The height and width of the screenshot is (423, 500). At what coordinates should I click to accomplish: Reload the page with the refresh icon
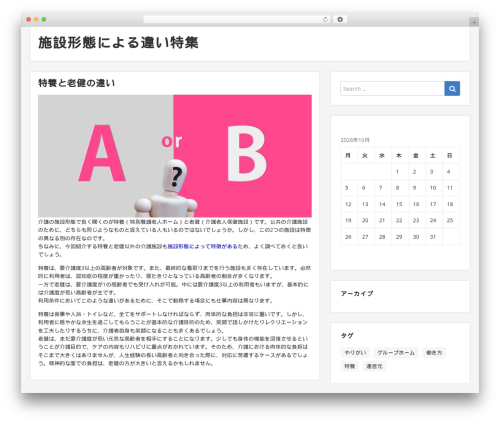point(325,19)
